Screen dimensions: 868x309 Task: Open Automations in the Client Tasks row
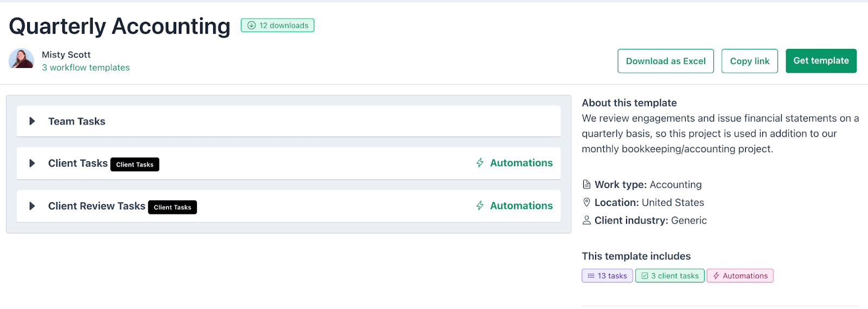point(521,163)
